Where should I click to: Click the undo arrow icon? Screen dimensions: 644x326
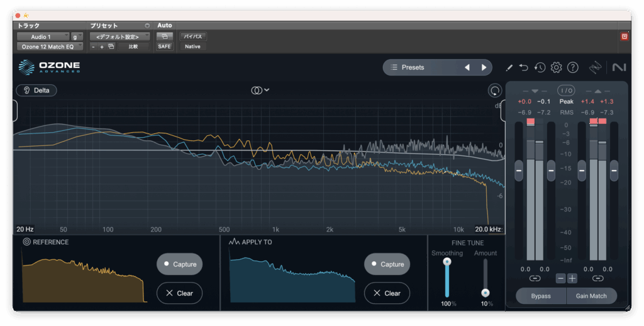524,67
